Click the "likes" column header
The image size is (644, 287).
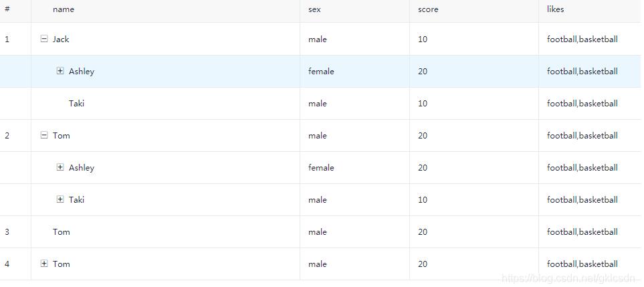pyautogui.click(x=555, y=9)
